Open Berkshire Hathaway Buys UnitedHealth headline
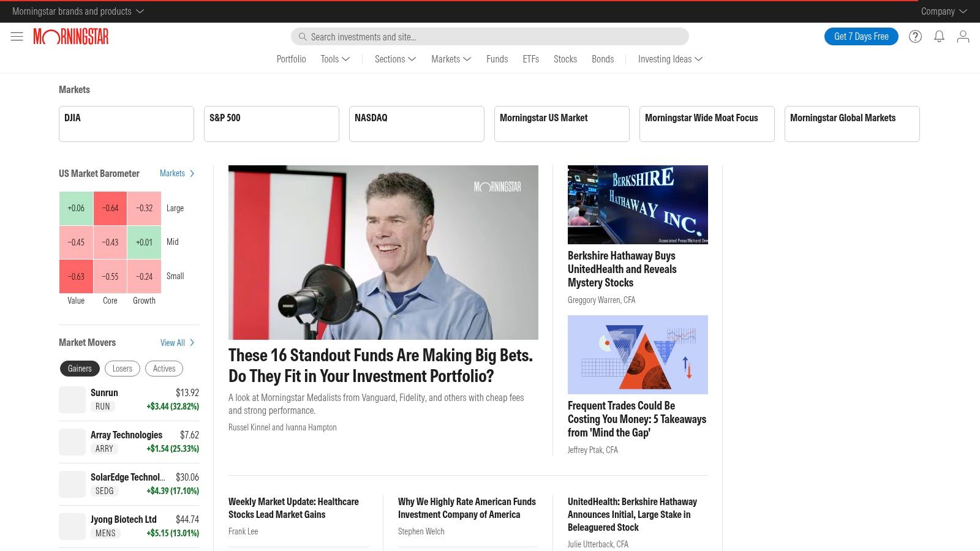 (x=622, y=269)
